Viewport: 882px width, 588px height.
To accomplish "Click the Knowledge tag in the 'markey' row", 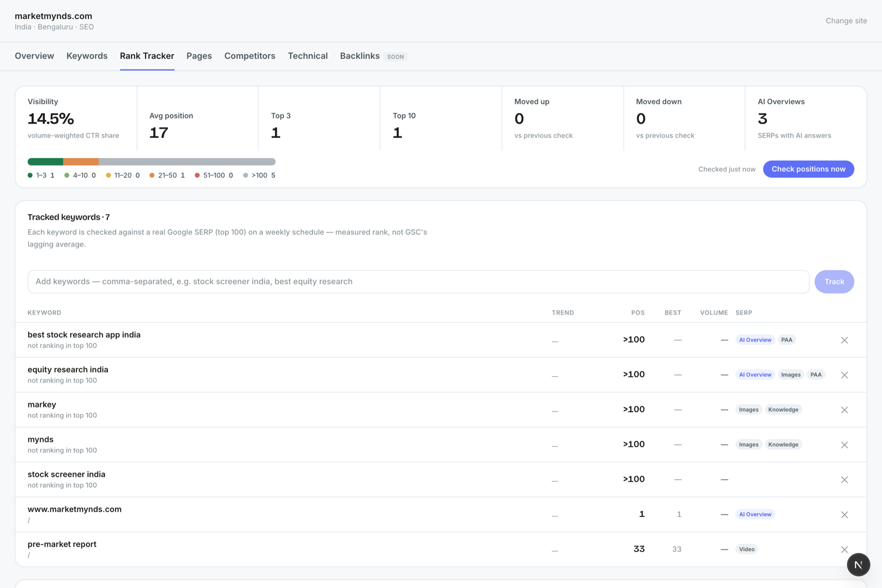I will (x=783, y=410).
